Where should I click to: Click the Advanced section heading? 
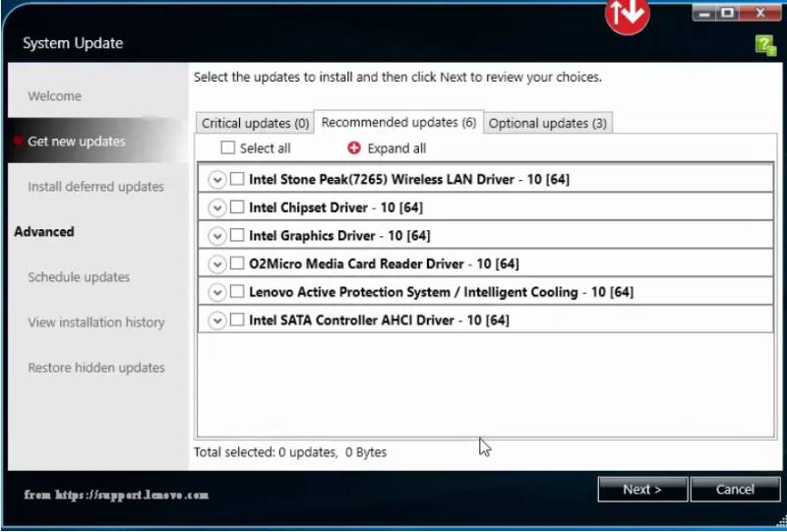[x=44, y=231]
